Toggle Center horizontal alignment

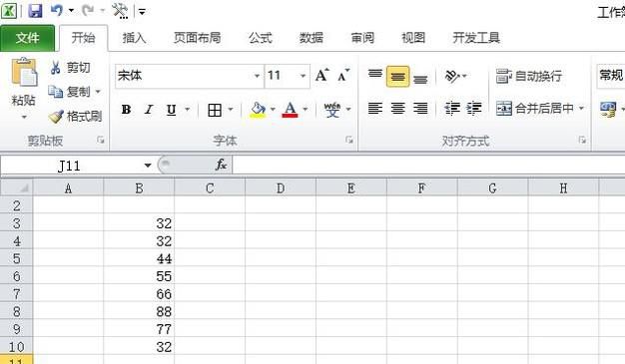[x=397, y=109]
